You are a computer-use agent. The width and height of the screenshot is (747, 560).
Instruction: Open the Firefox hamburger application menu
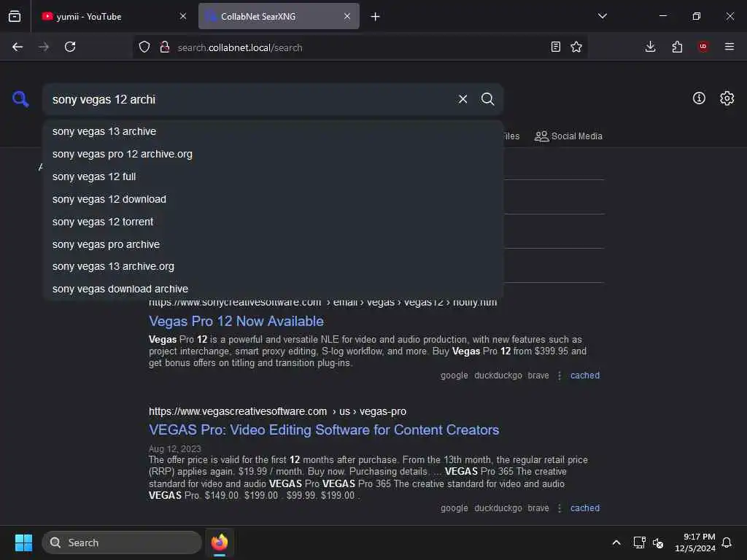click(729, 47)
